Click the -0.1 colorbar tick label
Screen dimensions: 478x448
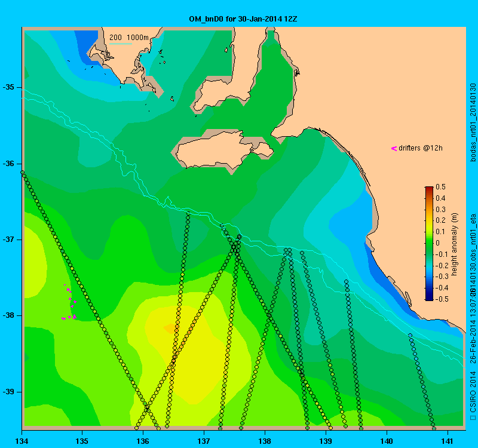(x=440, y=254)
